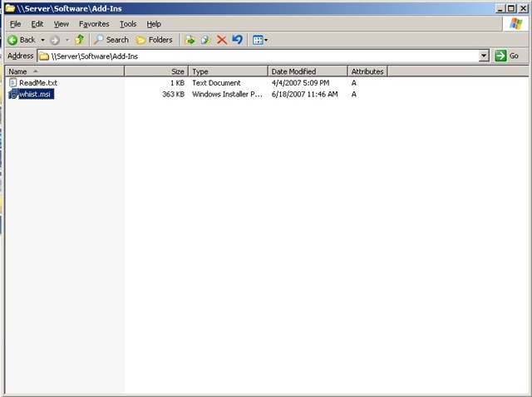The image size is (532, 397).
Task: Click the ReadMe.txt text document icon
Action: (x=13, y=82)
